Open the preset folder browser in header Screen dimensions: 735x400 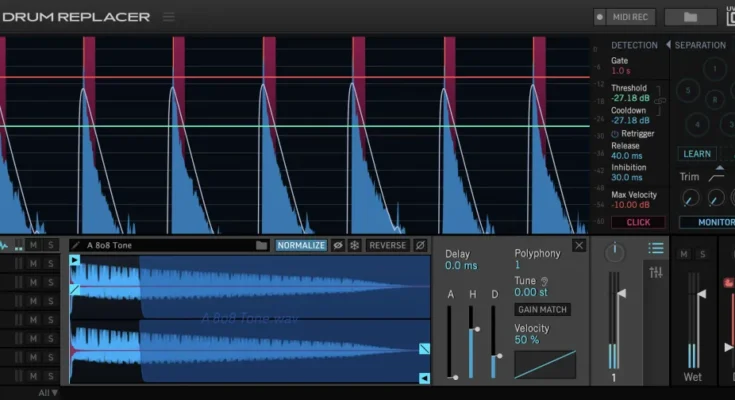tap(690, 17)
